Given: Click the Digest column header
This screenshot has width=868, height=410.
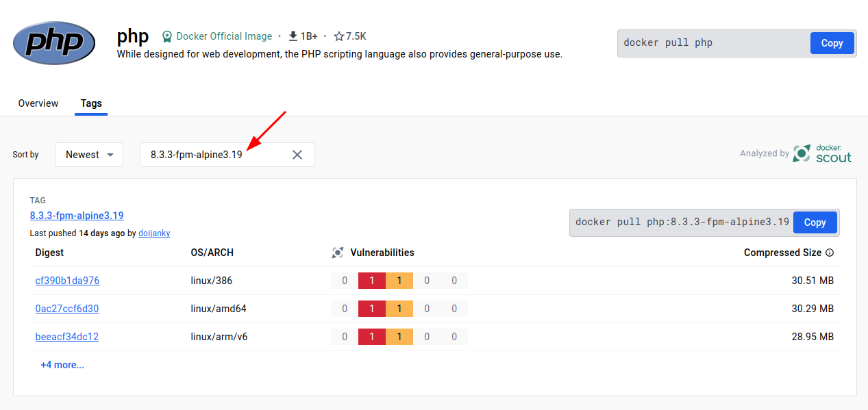Looking at the screenshot, I should click(x=49, y=253).
